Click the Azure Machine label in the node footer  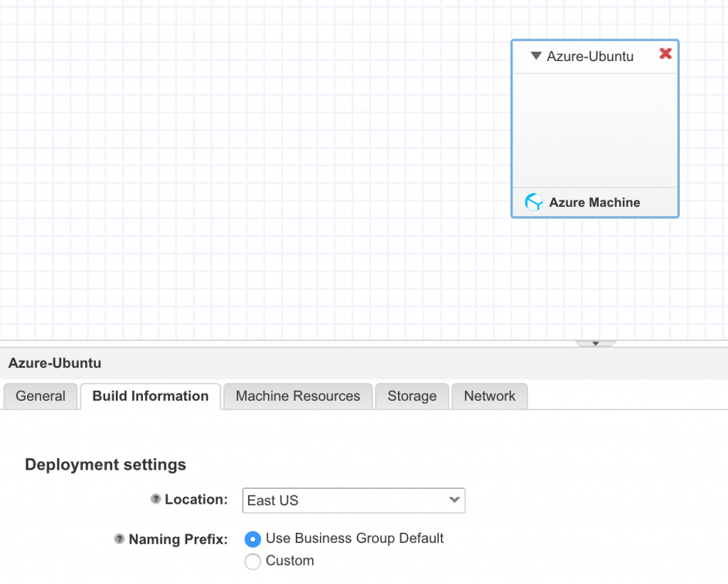pos(594,202)
